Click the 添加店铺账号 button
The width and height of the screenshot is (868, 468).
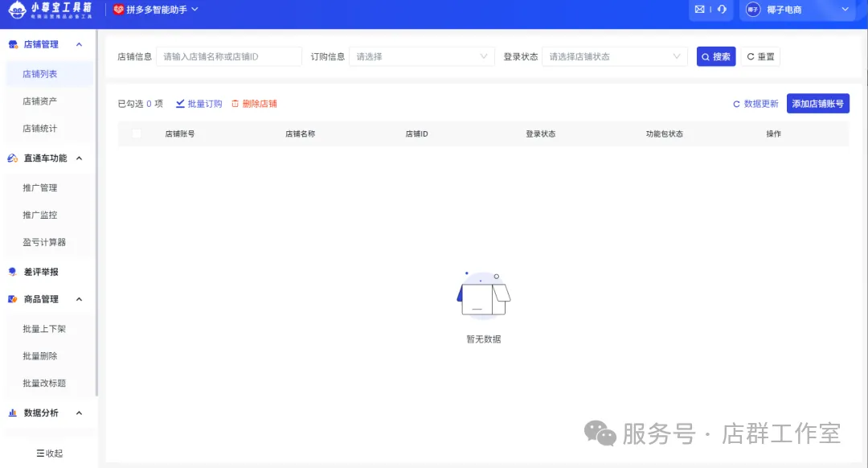[x=817, y=104]
